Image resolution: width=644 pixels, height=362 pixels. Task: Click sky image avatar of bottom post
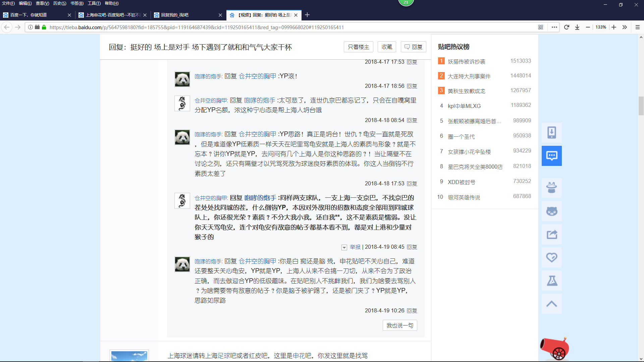[129, 356]
